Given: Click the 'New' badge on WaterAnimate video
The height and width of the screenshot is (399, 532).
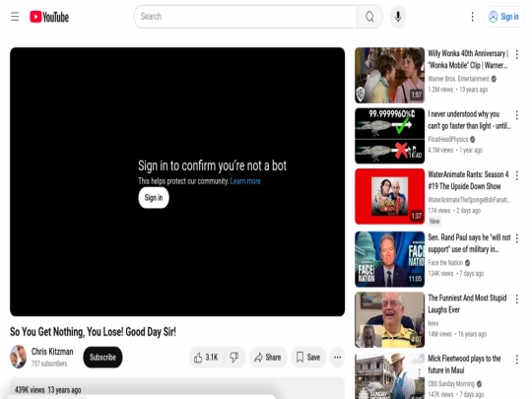Looking at the screenshot, I should click(x=434, y=222).
